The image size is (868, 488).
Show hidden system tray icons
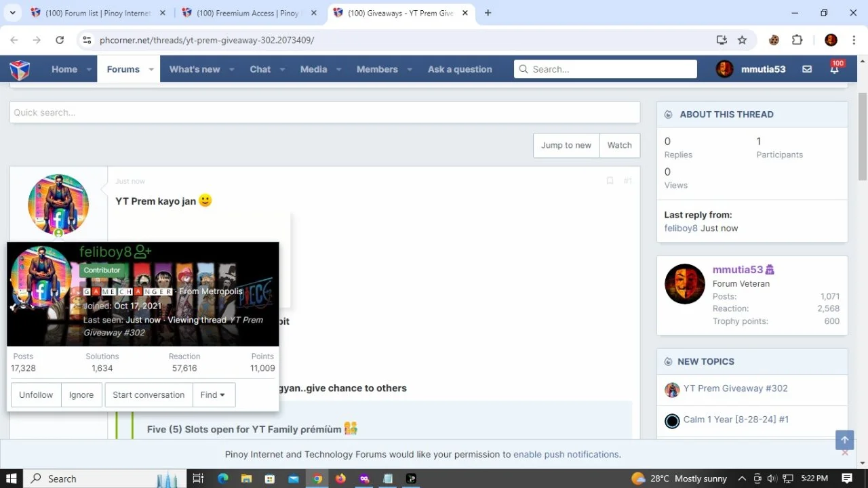(742, 479)
